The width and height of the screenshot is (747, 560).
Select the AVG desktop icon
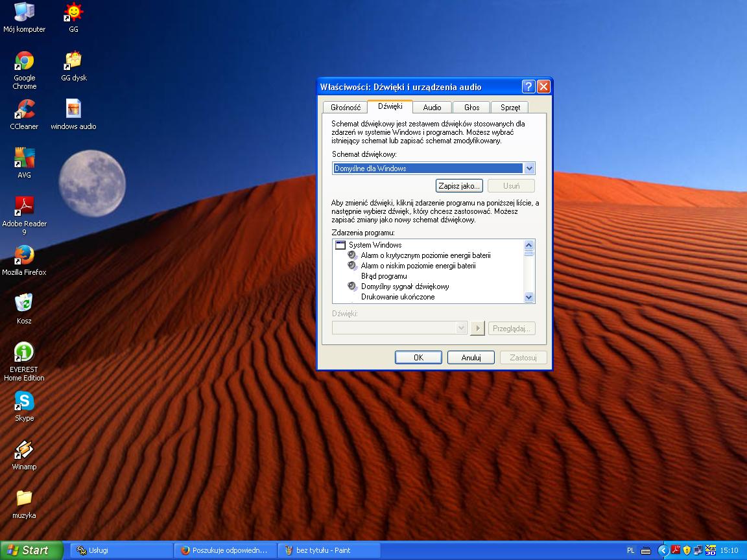tap(24, 163)
